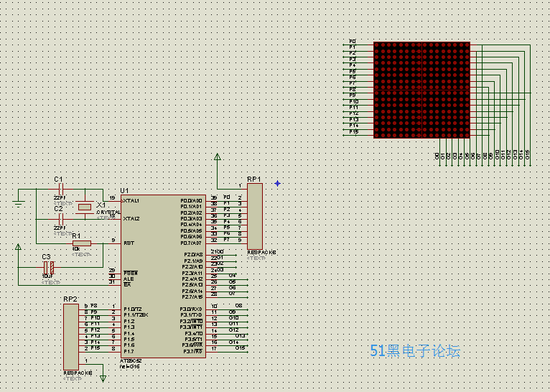
Task: Click the XTAL2 pin label
Action: pyautogui.click(x=131, y=218)
